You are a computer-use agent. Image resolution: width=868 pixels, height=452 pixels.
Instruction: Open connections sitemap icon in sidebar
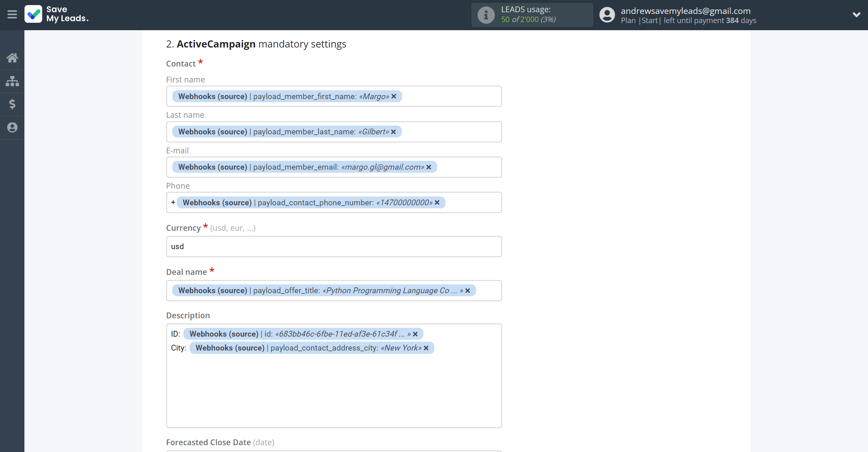coord(12,81)
